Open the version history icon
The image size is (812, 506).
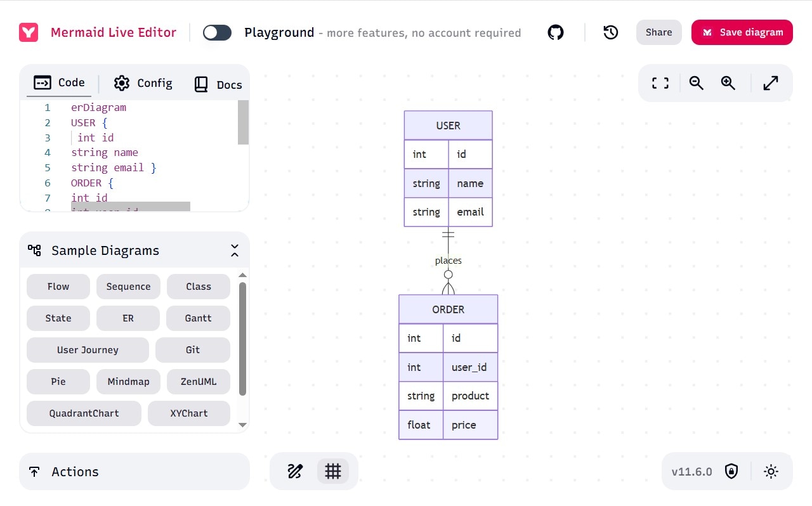[611, 32]
